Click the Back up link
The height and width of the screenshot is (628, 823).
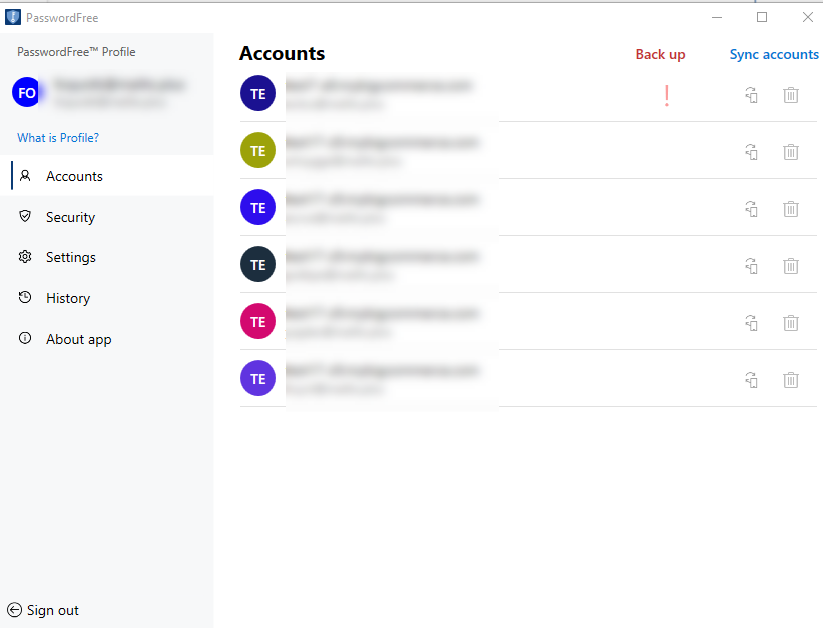(x=660, y=55)
